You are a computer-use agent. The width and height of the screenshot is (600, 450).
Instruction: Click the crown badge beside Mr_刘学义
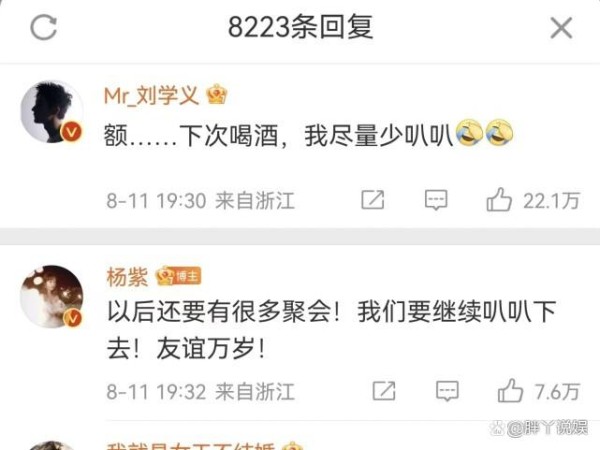(217, 95)
